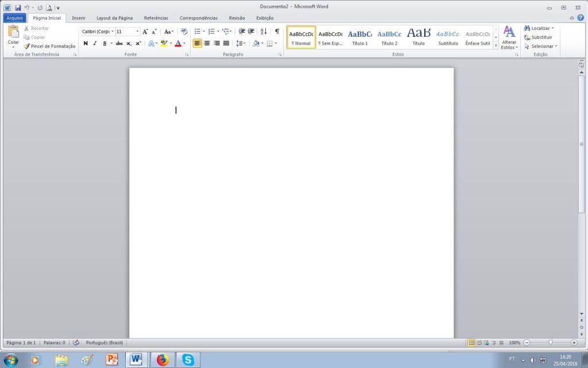The width and height of the screenshot is (588, 368).
Task: Switch to the Inserir tab
Action: [79, 18]
